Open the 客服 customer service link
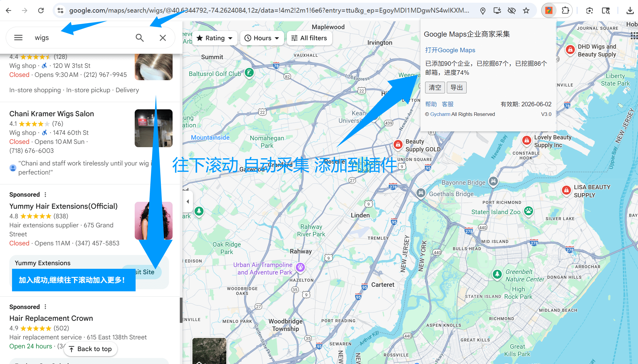 coord(448,104)
